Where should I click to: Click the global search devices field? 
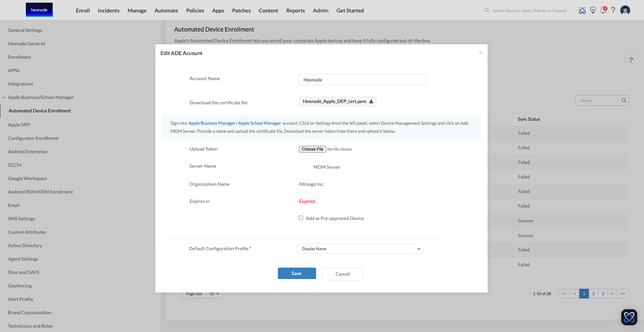coord(530,11)
